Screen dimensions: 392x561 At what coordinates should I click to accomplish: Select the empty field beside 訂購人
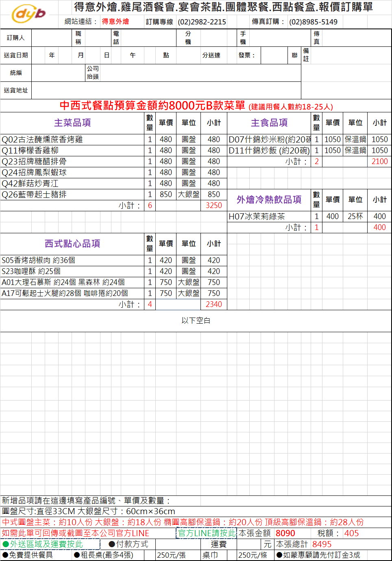coord(51,38)
